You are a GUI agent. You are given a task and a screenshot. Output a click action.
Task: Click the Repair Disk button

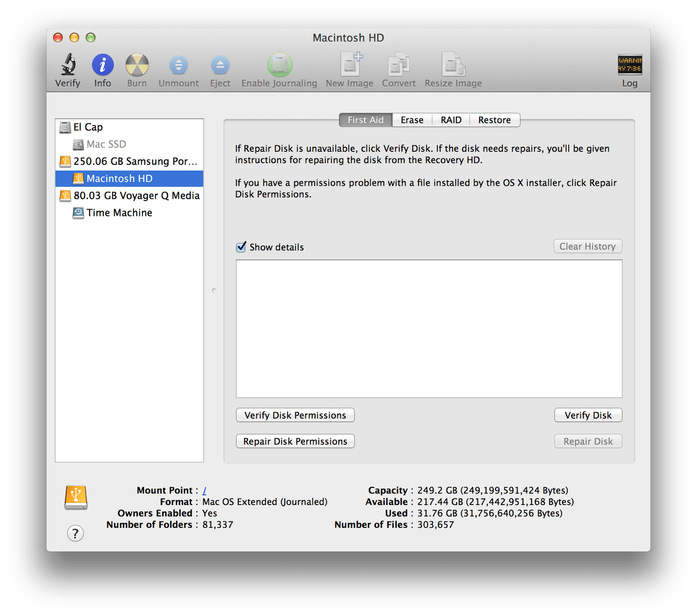588,441
